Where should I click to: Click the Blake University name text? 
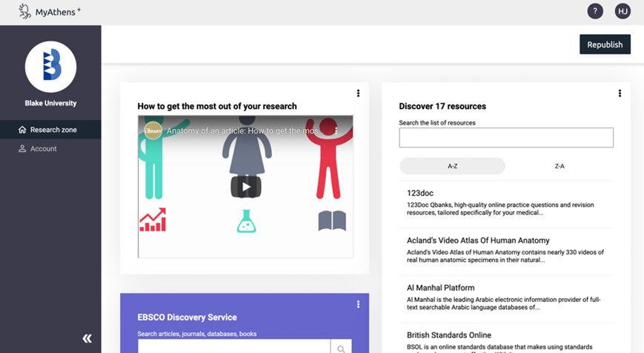pos(50,103)
